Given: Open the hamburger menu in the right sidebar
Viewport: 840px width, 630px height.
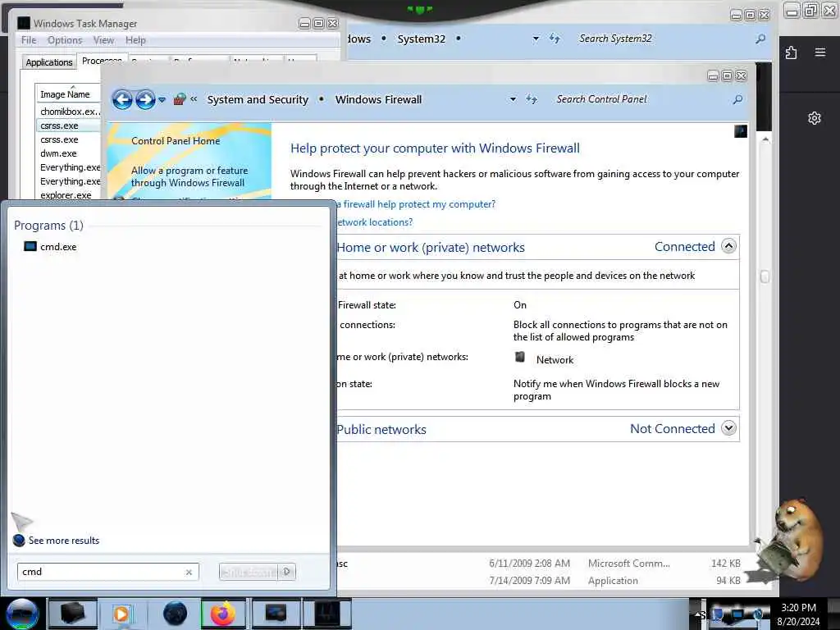Looking at the screenshot, I should coord(820,52).
